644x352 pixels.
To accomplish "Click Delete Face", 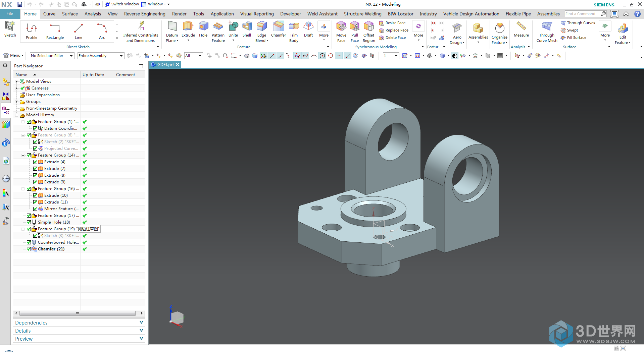I will (392, 38).
